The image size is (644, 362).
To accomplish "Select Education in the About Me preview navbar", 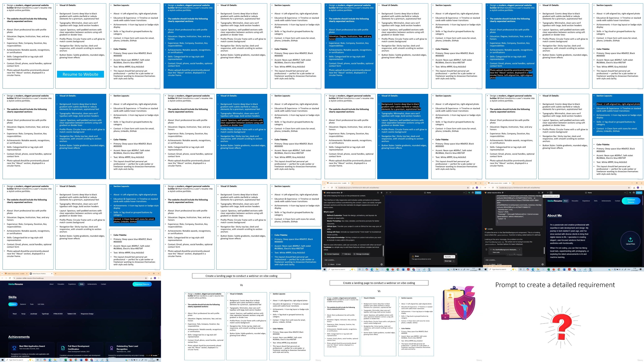I will (x=575, y=201).
